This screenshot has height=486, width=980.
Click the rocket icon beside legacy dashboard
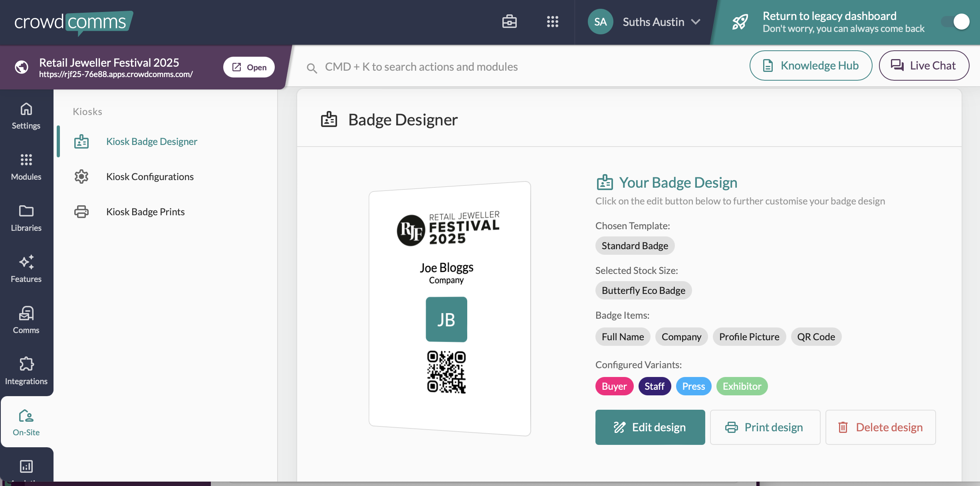740,22
